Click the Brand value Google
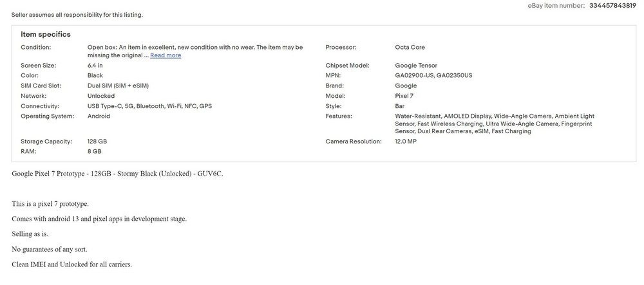The width and height of the screenshot is (644, 285). click(406, 86)
